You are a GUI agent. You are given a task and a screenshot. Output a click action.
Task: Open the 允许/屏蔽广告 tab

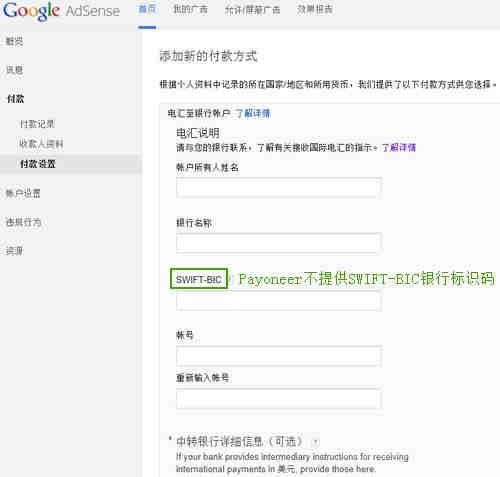click(x=252, y=10)
